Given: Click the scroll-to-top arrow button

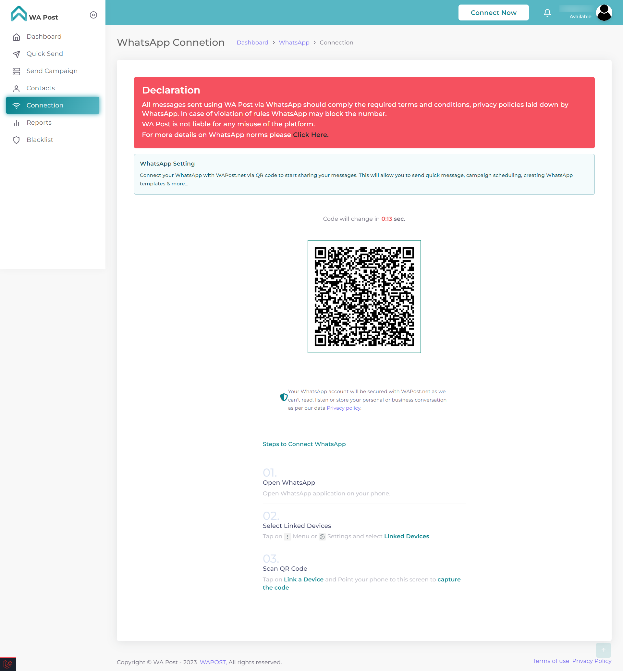Looking at the screenshot, I should [x=603, y=650].
